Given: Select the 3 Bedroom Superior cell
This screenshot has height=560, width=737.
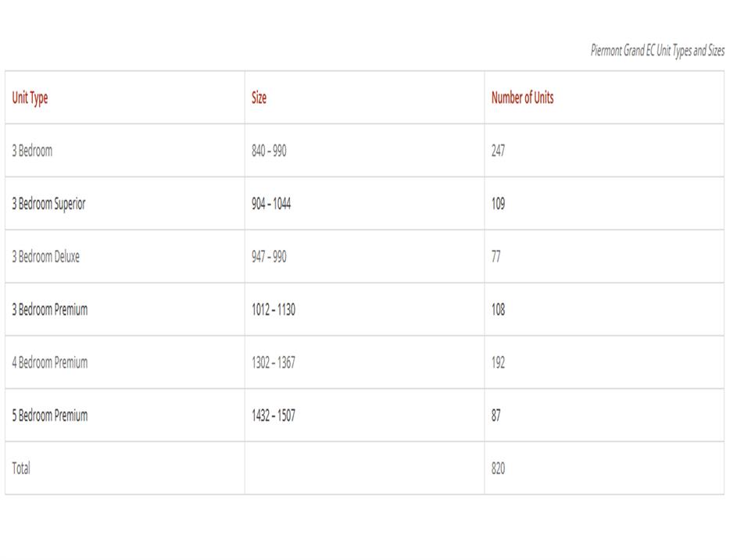Looking at the screenshot, I should (x=48, y=204).
